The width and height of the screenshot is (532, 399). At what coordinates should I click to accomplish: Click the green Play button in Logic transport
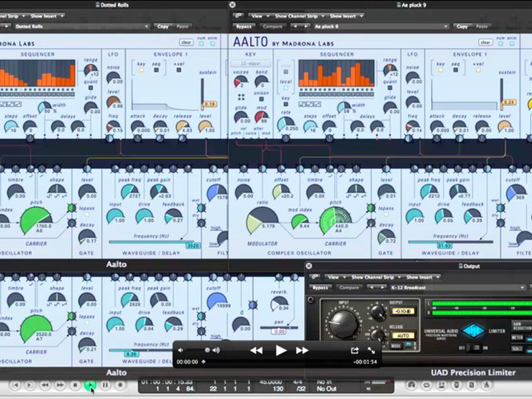(x=90, y=385)
